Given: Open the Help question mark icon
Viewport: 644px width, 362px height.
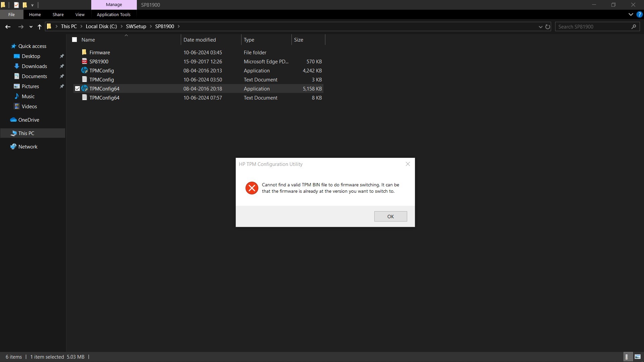Looking at the screenshot, I should [x=639, y=15].
